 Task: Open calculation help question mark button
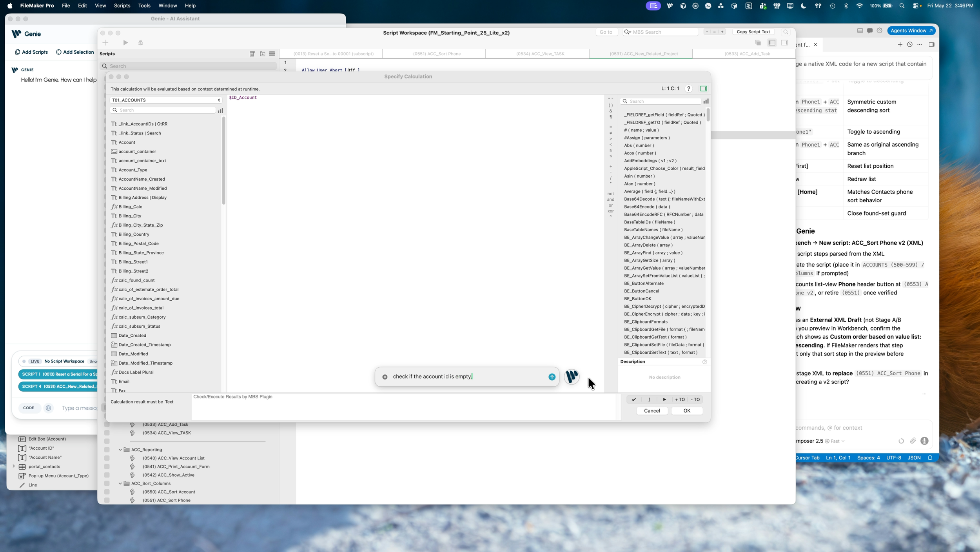(688, 89)
